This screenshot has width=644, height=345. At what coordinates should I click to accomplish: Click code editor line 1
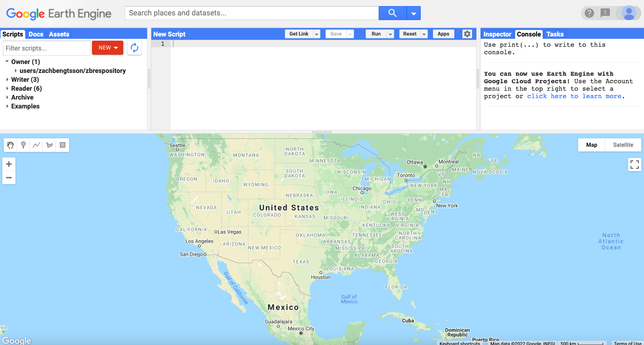click(x=324, y=43)
